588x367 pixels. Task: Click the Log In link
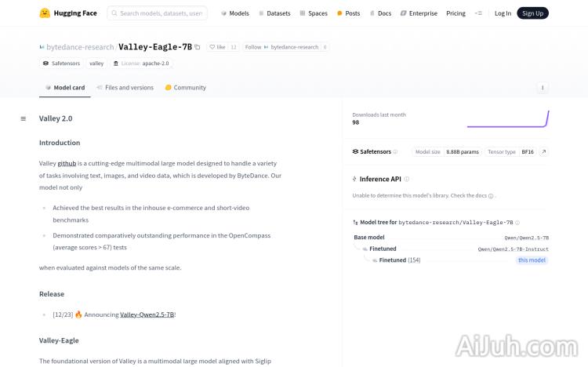click(x=503, y=13)
